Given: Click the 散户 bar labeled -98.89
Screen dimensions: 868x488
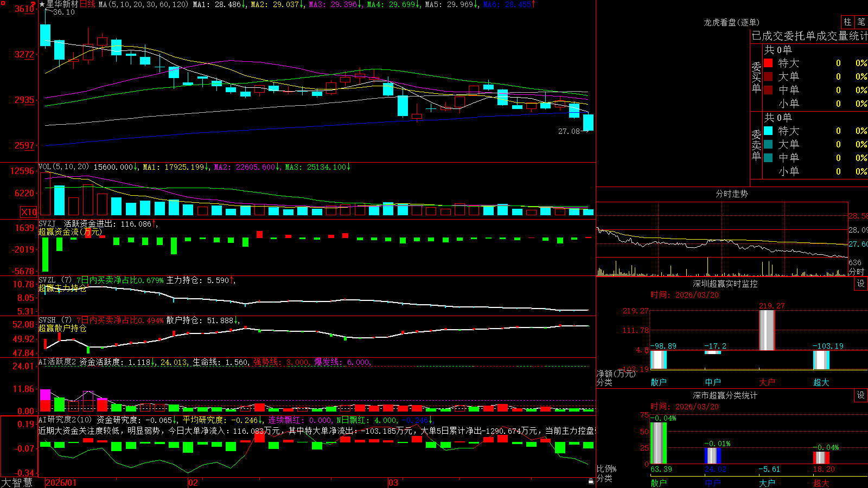Looking at the screenshot, I should pos(659,359).
